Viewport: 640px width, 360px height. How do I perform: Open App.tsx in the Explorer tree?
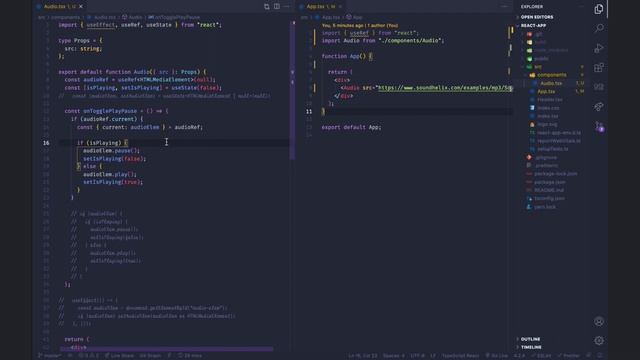tap(546, 91)
